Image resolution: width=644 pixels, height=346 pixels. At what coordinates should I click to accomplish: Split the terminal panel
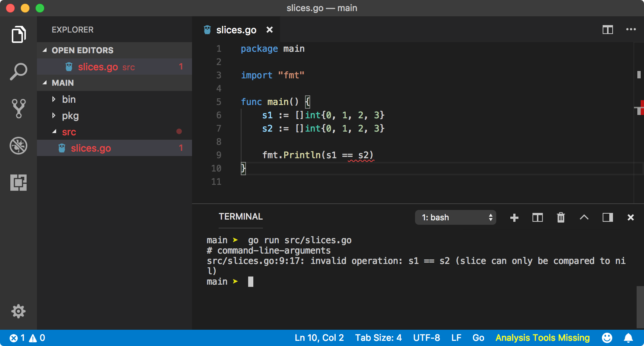click(x=537, y=217)
